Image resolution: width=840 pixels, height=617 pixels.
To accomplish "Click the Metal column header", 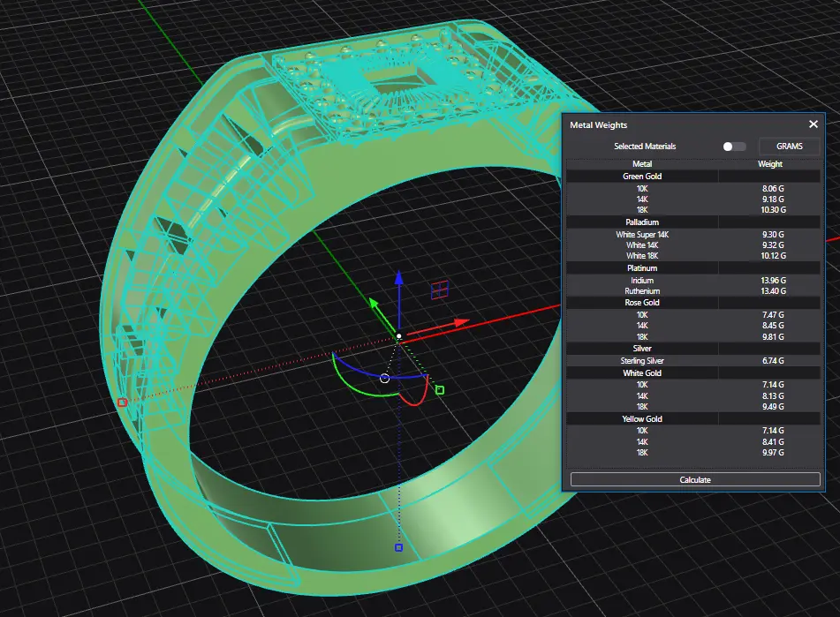I will click(642, 164).
